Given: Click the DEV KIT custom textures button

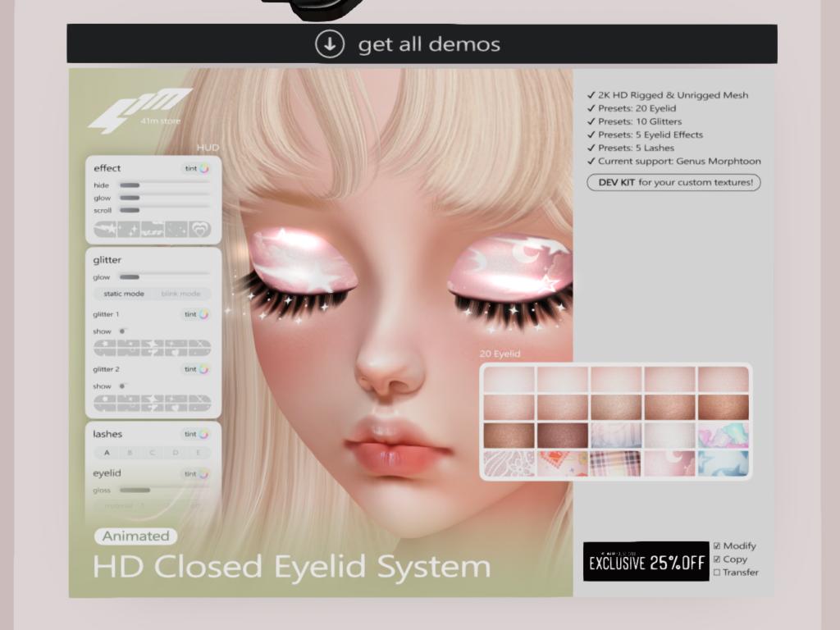Looking at the screenshot, I should 673,182.
